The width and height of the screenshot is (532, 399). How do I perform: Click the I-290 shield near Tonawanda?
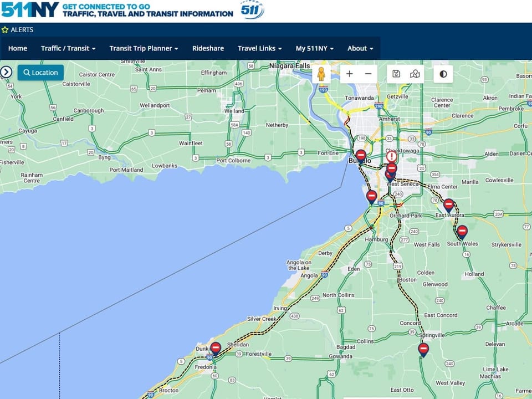coord(378,106)
